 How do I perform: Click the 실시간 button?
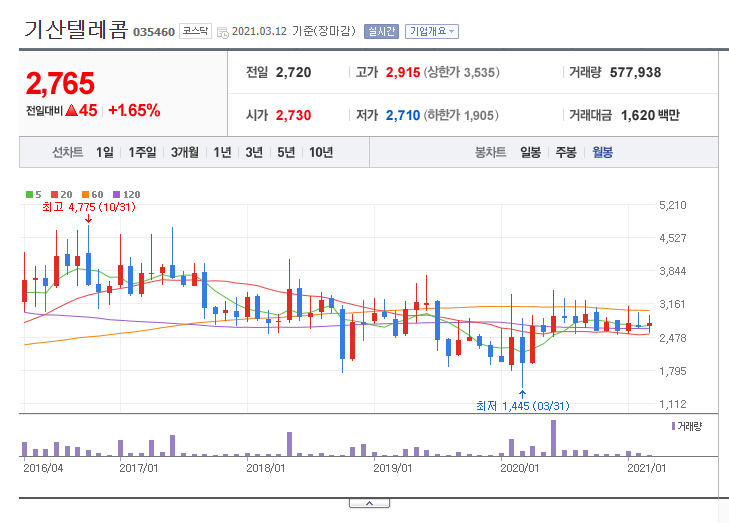coord(381,31)
